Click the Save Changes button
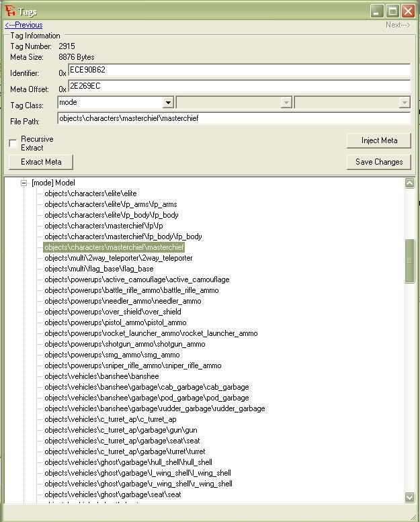This screenshot has width=420, height=522. (x=379, y=162)
